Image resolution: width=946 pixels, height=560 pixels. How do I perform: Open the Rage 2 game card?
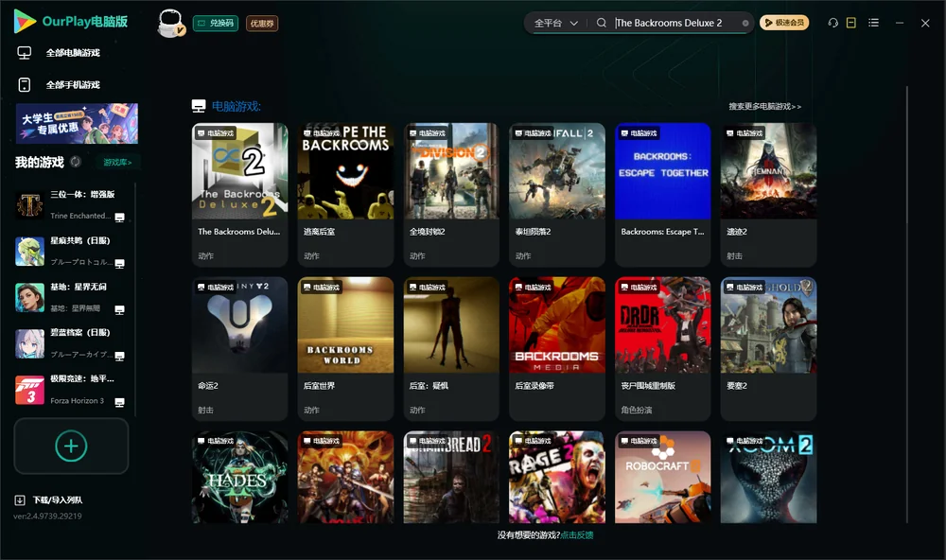[x=557, y=477]
